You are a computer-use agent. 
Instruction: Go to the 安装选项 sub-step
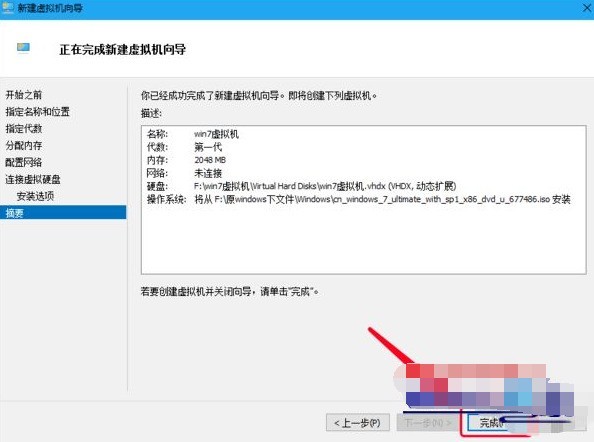pyautogui.click(x=35, y=196)
